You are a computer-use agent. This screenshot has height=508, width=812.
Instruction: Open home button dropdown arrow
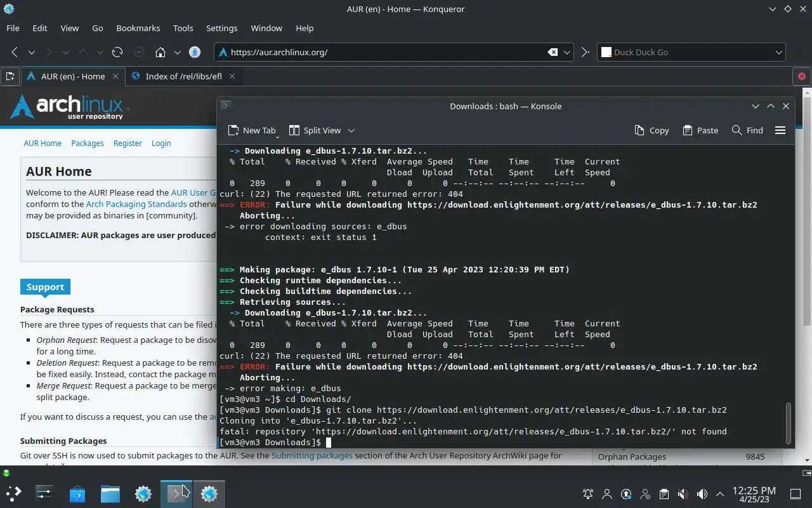pyautogui.click(x=178, y=52)
